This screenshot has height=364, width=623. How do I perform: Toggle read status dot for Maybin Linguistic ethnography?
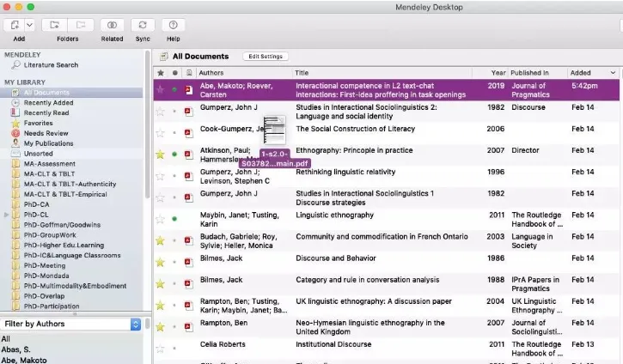click(174, 219)
